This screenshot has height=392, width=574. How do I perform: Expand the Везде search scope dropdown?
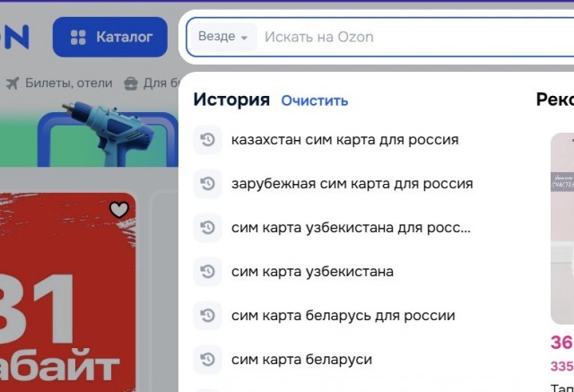[222, 37]
